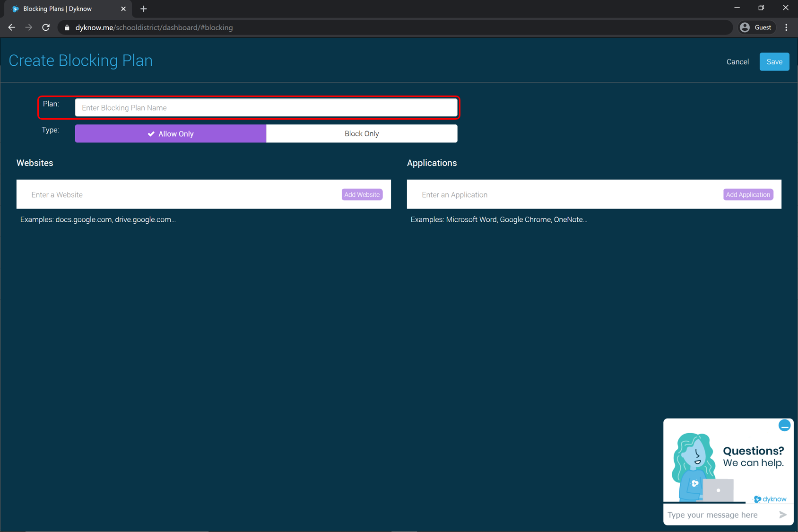This screenshot has height=532, width=798.
Task: Click the Questions? We can help text
Action: tap(754, 457)
